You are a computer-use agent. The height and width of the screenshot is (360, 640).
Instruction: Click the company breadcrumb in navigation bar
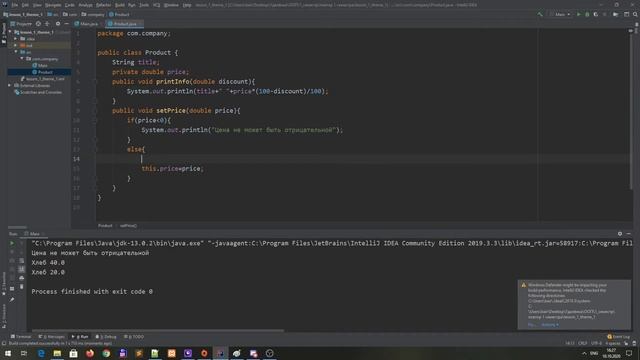click(93, 14)
